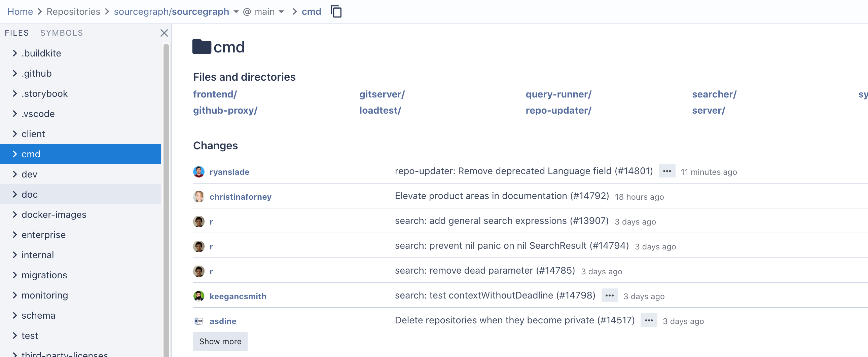Open the searcher/ directory

click(714, 94)
